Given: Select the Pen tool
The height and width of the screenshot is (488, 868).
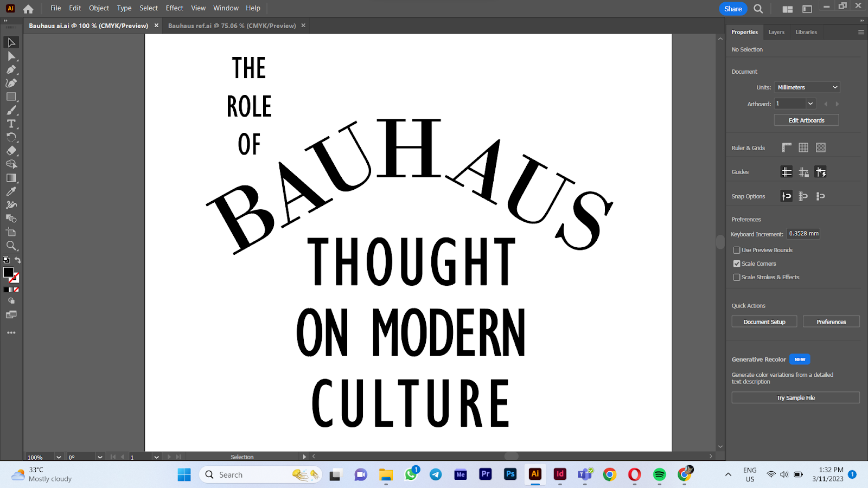Looking at the screenshot, I should [11, 69].
